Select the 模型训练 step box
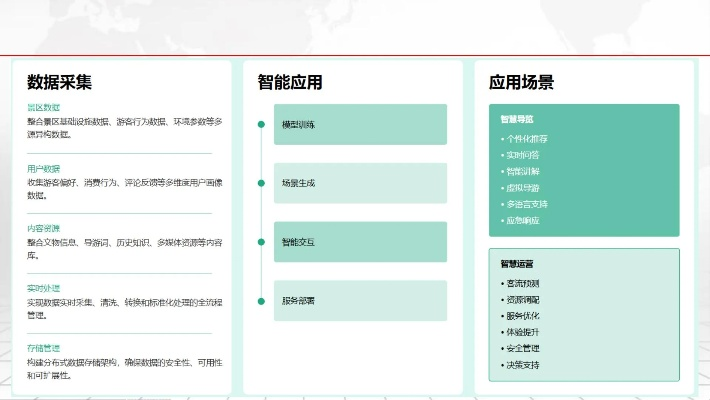Image resolution: width=710 pixels, height=400 pixels. tap(360, 125)
